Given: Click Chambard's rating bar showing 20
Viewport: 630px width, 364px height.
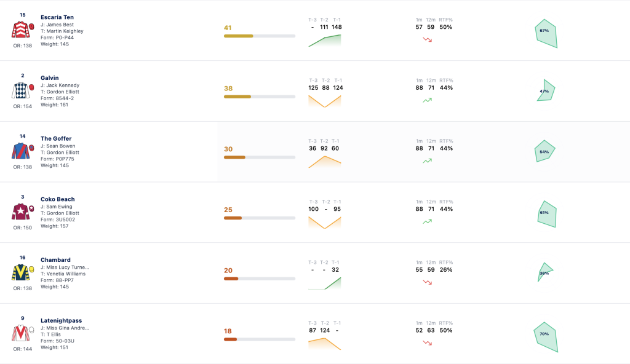Looking at the screenshot, I should coord(260,279).
